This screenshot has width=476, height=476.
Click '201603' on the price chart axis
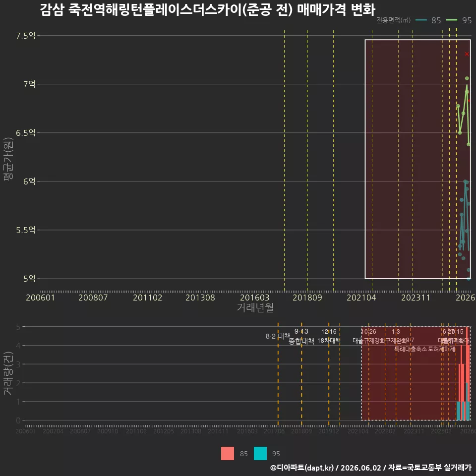tap(255, 297)
